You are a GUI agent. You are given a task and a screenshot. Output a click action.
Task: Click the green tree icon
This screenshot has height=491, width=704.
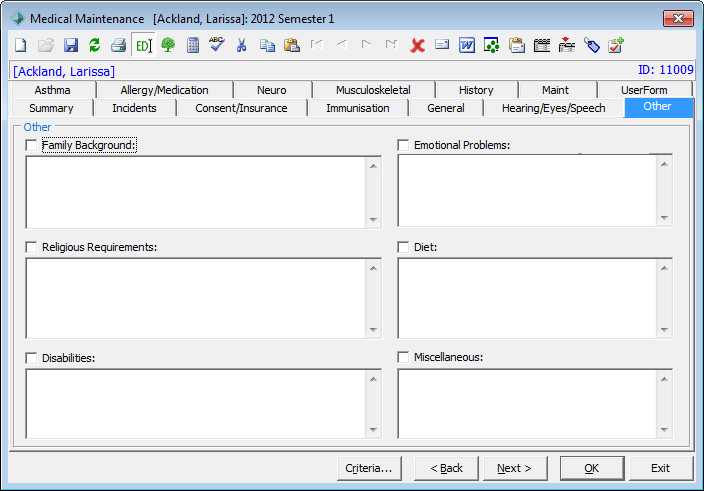tap(168, 45)
